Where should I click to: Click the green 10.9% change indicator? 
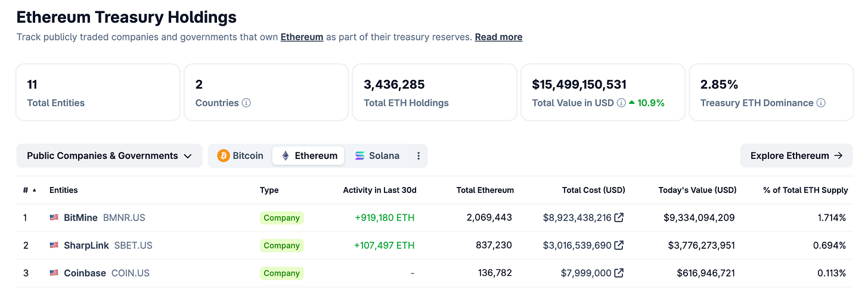(x=647, y=103)
